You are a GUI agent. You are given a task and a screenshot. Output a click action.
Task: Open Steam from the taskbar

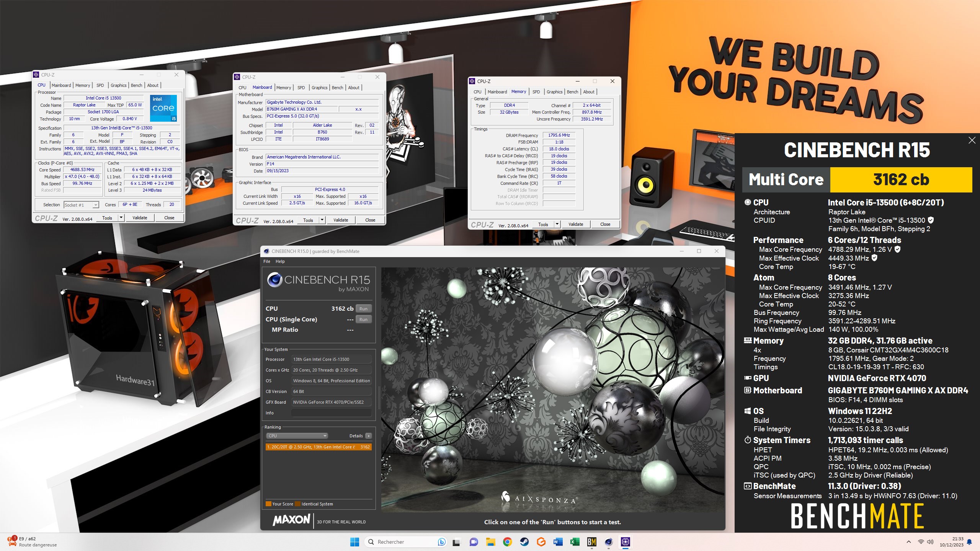(x=524, y=542)
